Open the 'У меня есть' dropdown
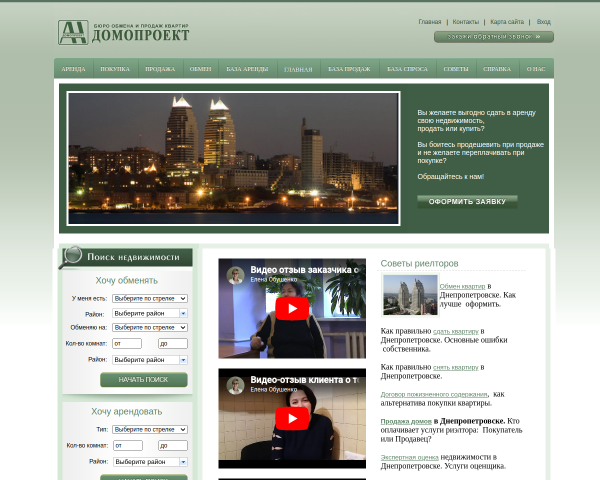Screen dimensions: 600x480 (150, 299)
